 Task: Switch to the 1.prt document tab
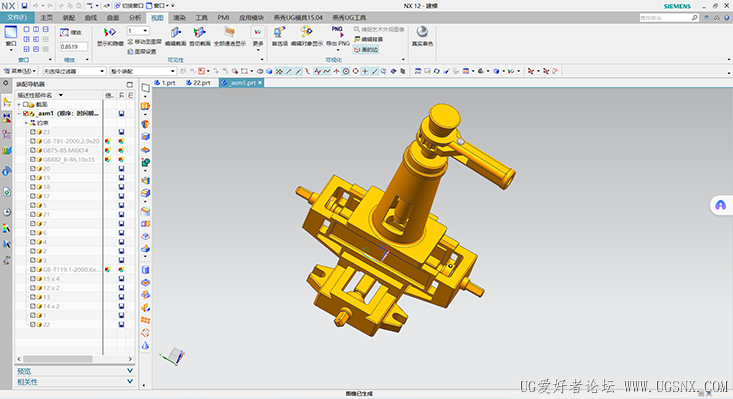(x=165, y=83)
